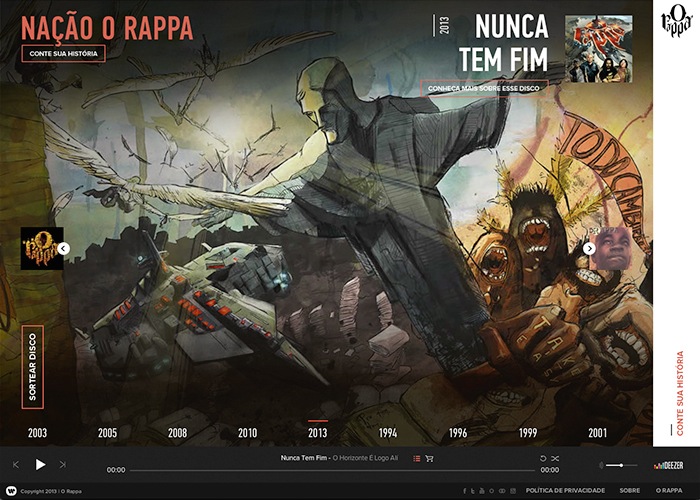700x500 pixels.
Task: Skip to the next track
Action: [63, 465]
